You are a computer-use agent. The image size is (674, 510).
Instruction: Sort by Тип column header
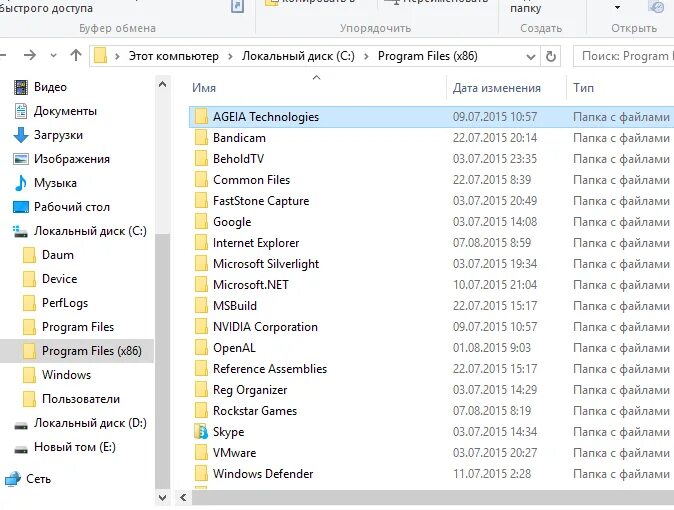[x=583, y=88]
